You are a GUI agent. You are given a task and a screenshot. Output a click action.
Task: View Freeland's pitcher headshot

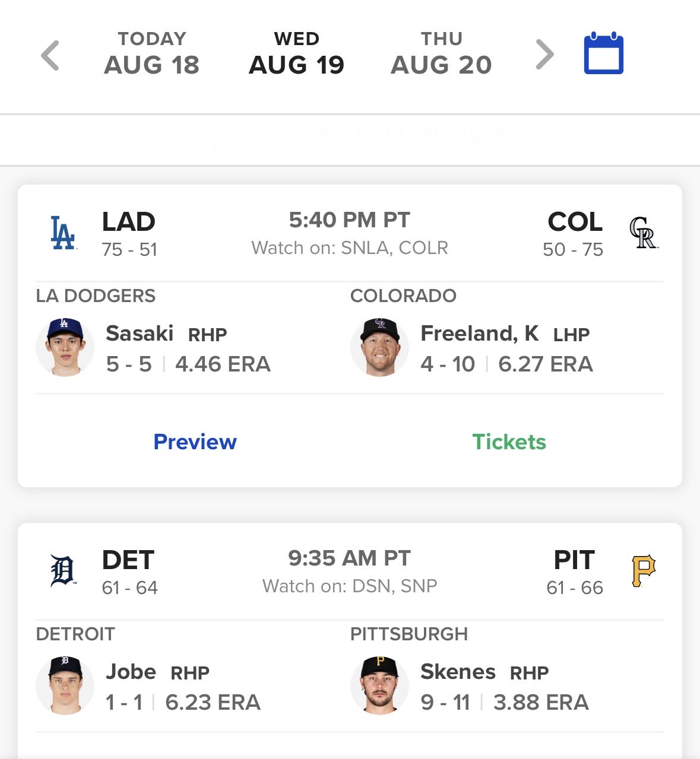click(x=379, y=348)
